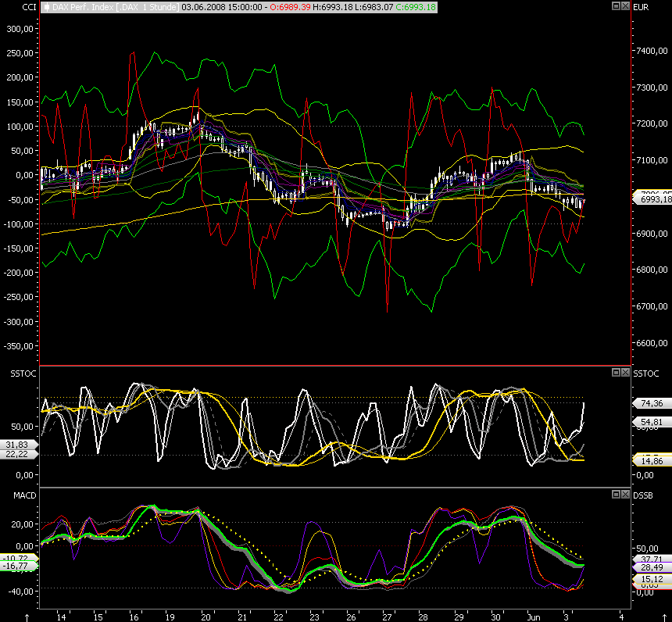Click the DSSB value tag 37,71
The height and width of the screenshot is (622, 672).
click(652, 559)
